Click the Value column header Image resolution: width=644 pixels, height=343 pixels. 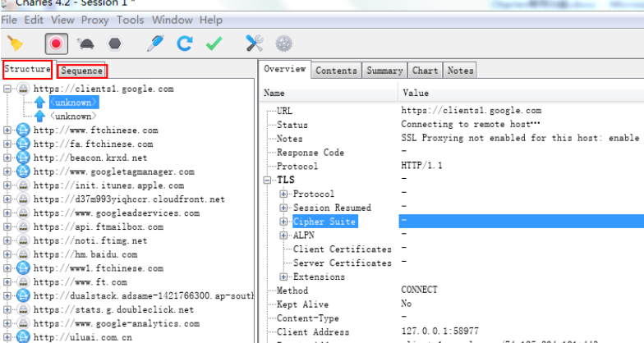coord(521,94)
